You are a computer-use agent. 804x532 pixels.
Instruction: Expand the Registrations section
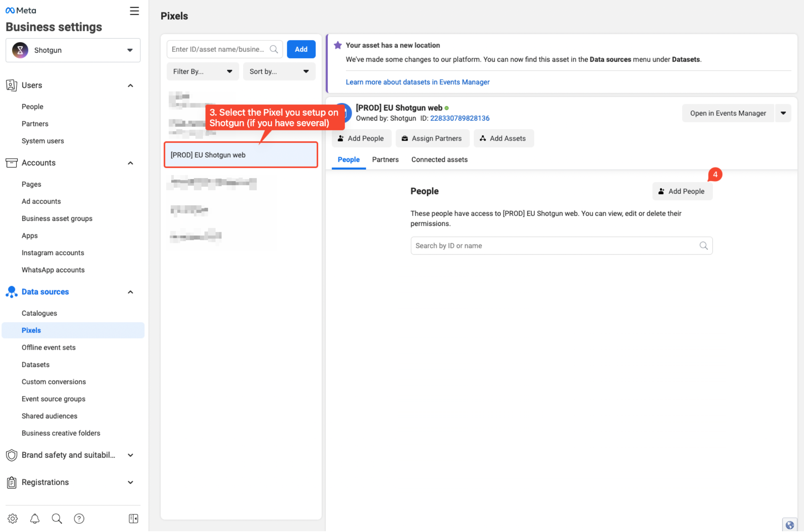130,482
